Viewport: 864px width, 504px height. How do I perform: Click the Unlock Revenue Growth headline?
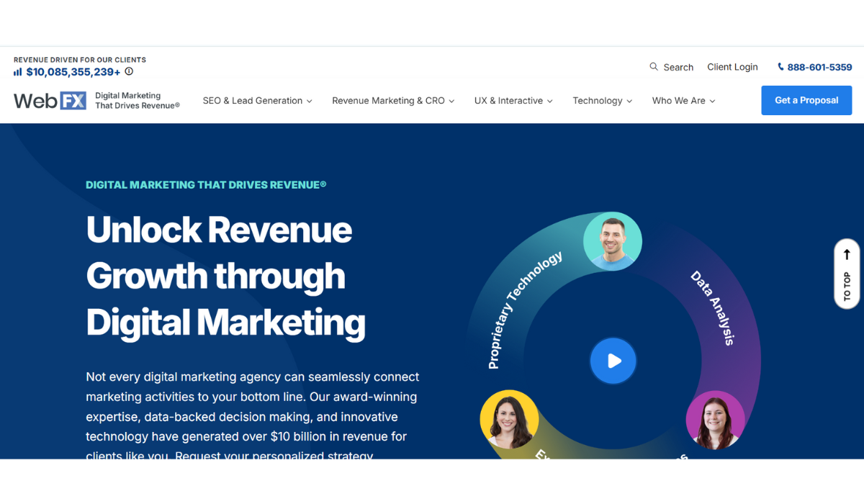226,276
